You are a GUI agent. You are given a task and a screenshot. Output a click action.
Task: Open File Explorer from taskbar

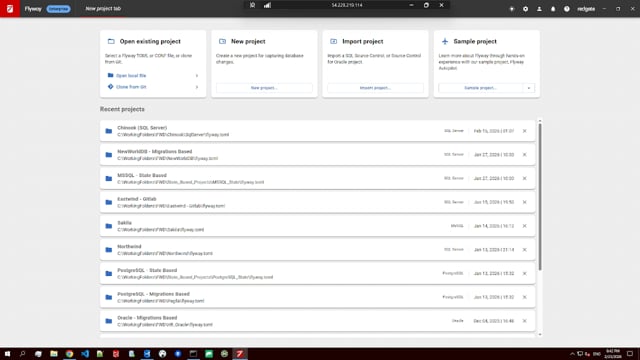click(53, 354)
